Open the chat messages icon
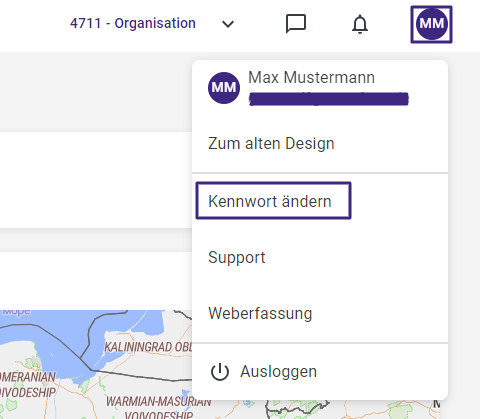This screenshot has height=419, width=480. pyautogui.click(x=296, y=24)
